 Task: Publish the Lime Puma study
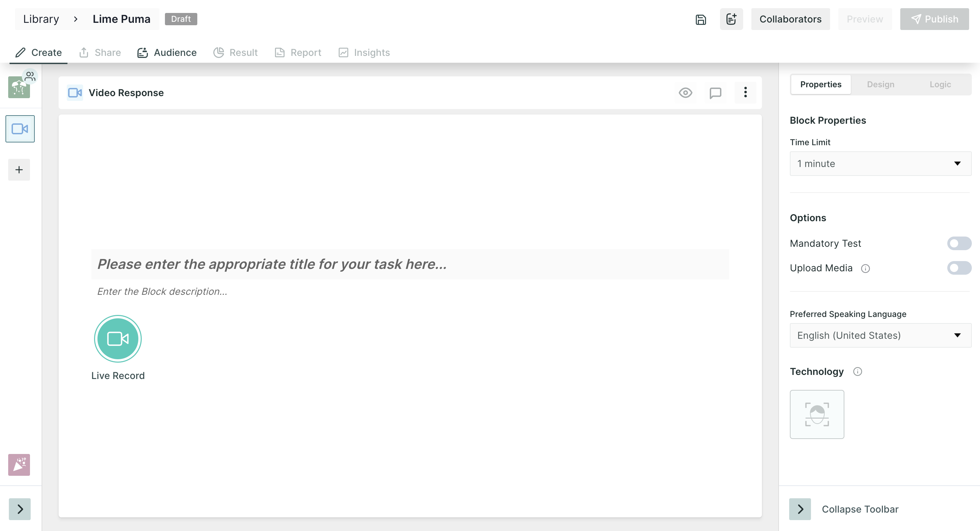934,19
